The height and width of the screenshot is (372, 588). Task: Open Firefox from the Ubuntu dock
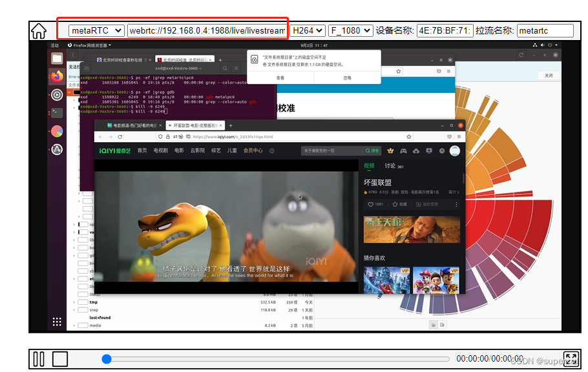57,76
